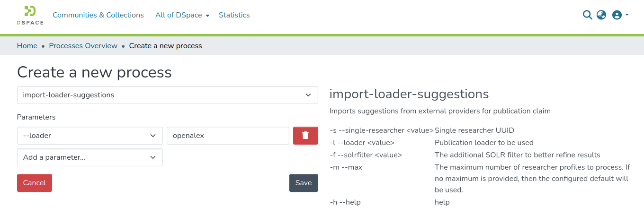Screen dimensions: 644x224
Task: Click the Create a new process heading
Action: click(x=94, y=72)
